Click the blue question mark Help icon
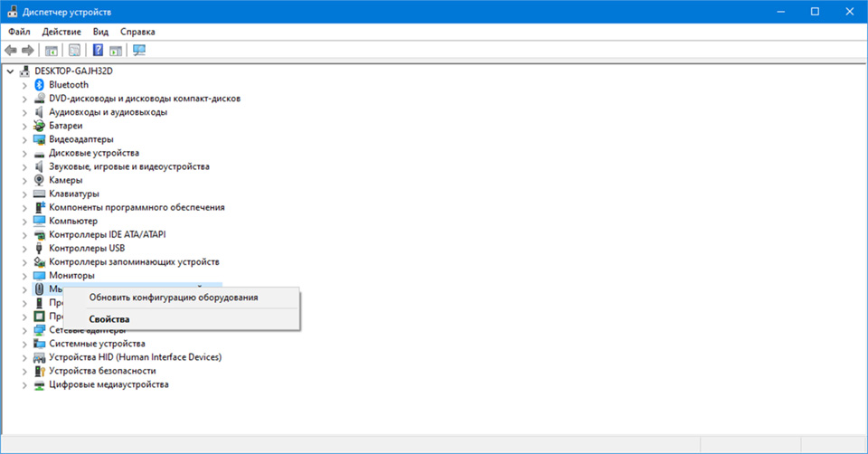This screenshot has height=454, width=868. click(x=98, y=51)
